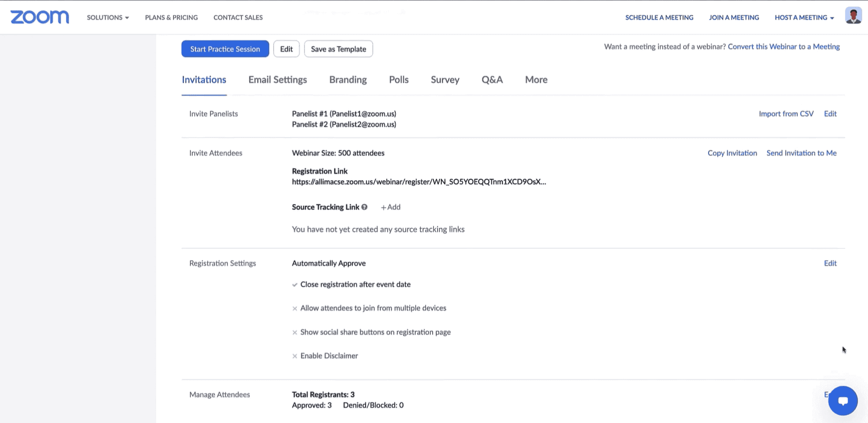Screen dimensions: 868x423
Task: Add a Source Tracking Link
Action: 391,207
